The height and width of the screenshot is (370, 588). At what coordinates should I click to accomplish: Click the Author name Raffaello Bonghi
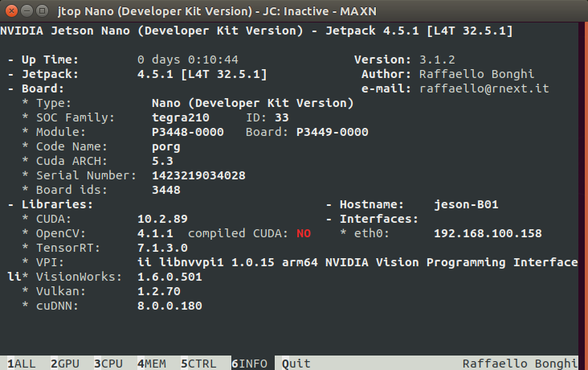(x=476, y=74)
